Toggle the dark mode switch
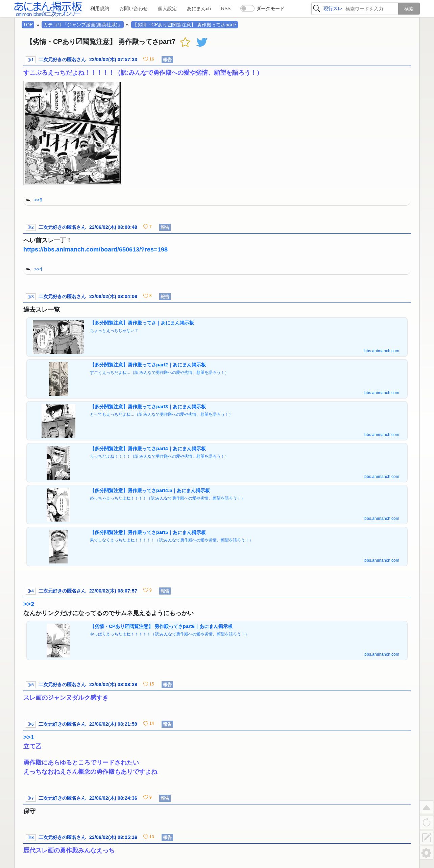Viewport: 434px width, 868px height. point(247,8)
